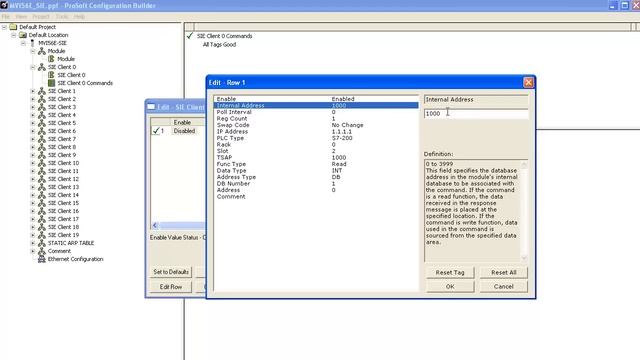Expand the SIE Client 1 tree node

(x=33, y=91)
